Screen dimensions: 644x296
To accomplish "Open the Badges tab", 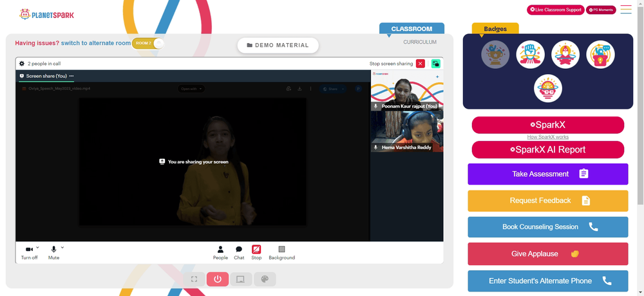I will [495, 29].
